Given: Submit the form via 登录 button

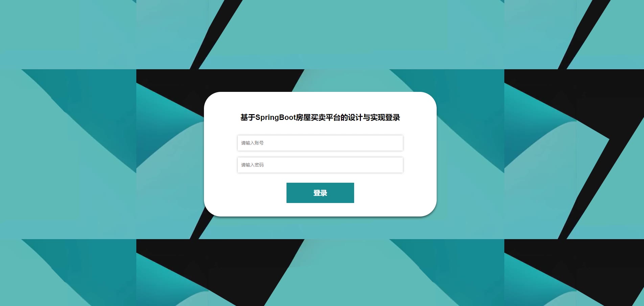Looking at the screenshot, I should [x=320, y=193].
